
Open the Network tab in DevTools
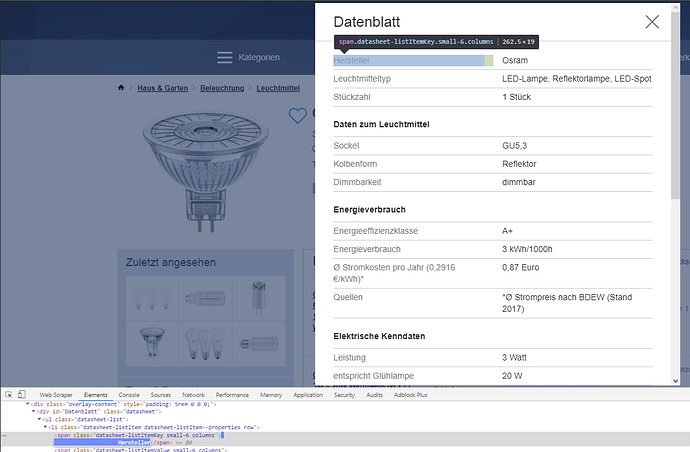(193, 395)
